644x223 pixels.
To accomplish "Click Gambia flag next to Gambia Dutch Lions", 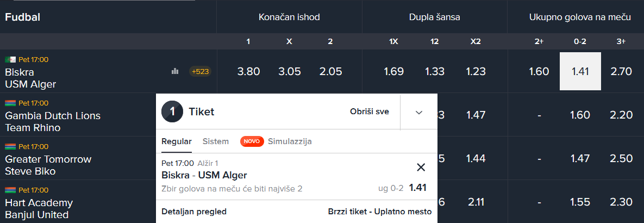I will (10, 103).
